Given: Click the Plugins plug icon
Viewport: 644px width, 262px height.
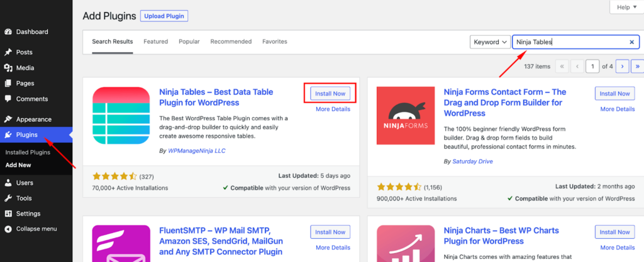Looking at the screenshot, I should tap(8, 135).
